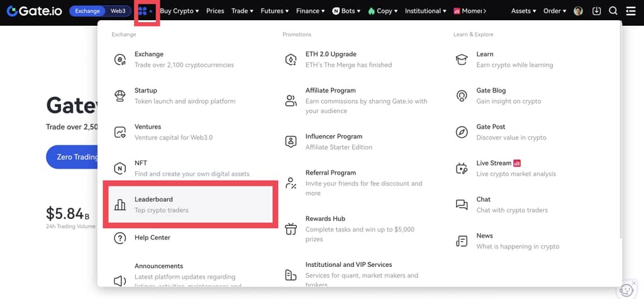The width and height of the screenshot is (644, 299).
Task: Expand the Buy Crypto dropdown
Action: 179,11
